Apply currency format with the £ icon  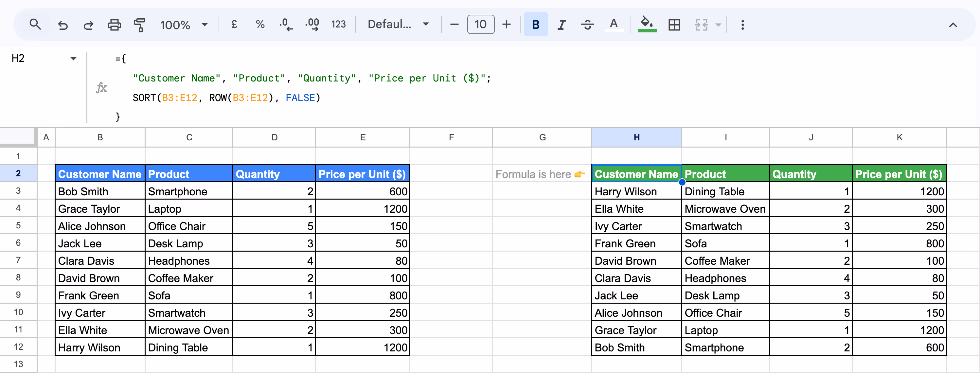pyautogui.click(x=234, y=24)
